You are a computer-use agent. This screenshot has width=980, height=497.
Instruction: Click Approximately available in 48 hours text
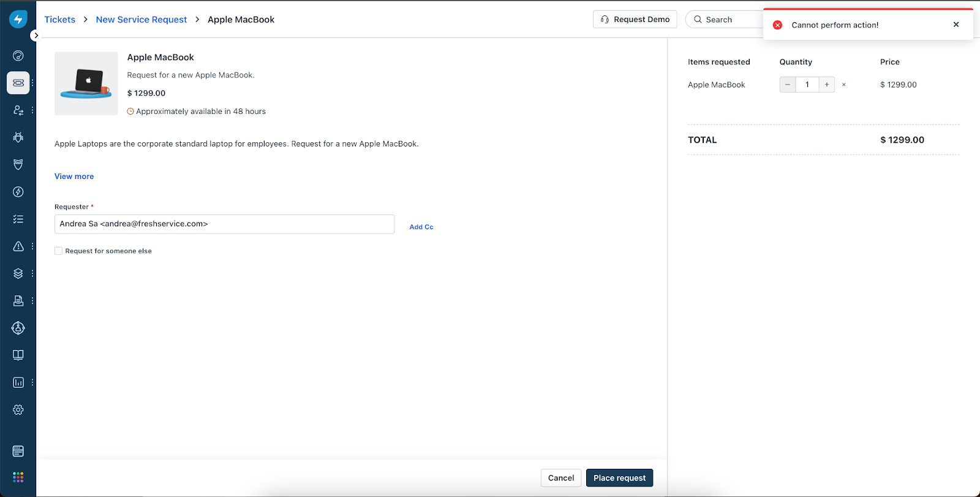[201, 112]
